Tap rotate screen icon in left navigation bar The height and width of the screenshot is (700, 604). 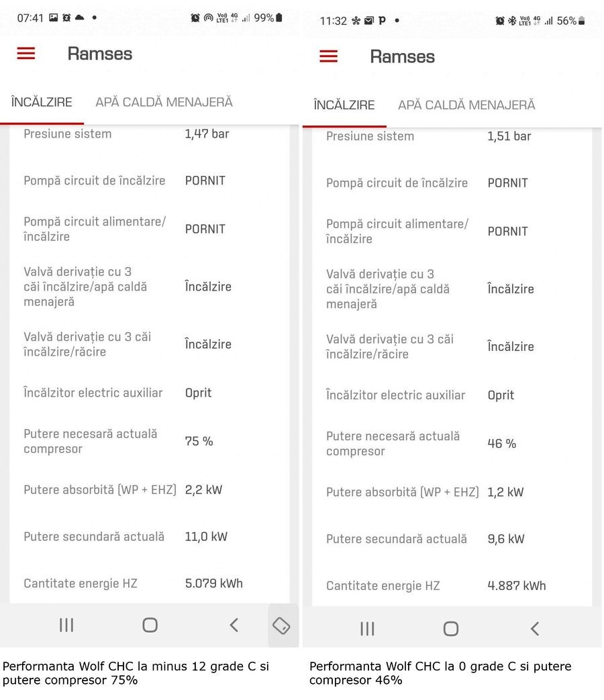click(x=281, y=626)
